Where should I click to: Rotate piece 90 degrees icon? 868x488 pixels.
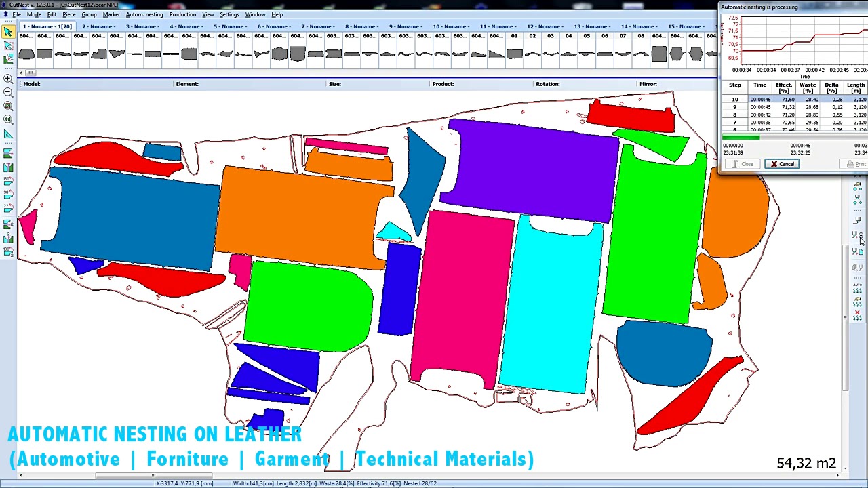[8, 195]
